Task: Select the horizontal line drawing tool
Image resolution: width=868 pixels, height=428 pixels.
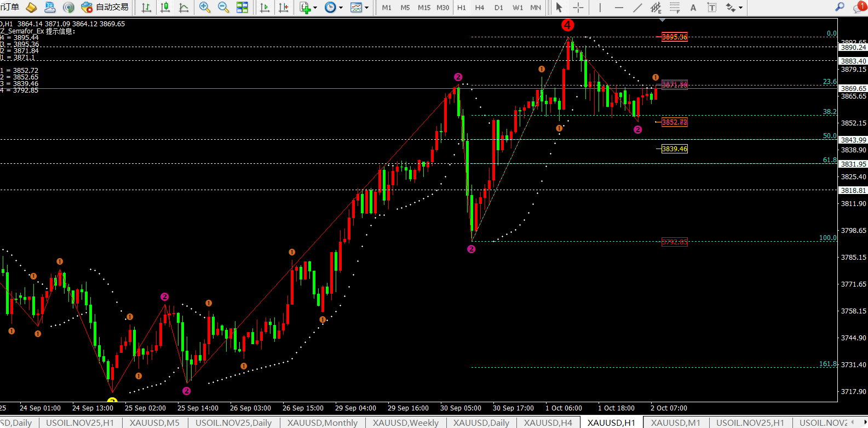Action: pos(619,8)
